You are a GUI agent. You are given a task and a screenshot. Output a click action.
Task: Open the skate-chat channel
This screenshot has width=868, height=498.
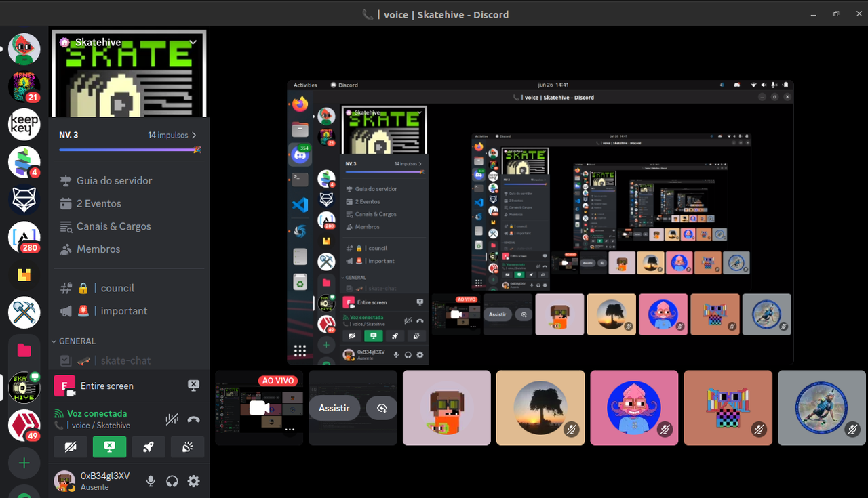pyautogui.click(x=129, y=360)
